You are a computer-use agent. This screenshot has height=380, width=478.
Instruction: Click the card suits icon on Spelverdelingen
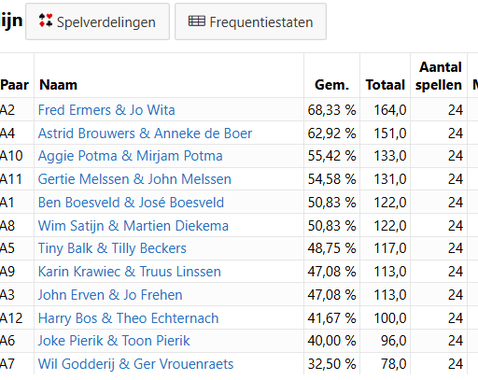pyautogui.click(x=45, y=21)
